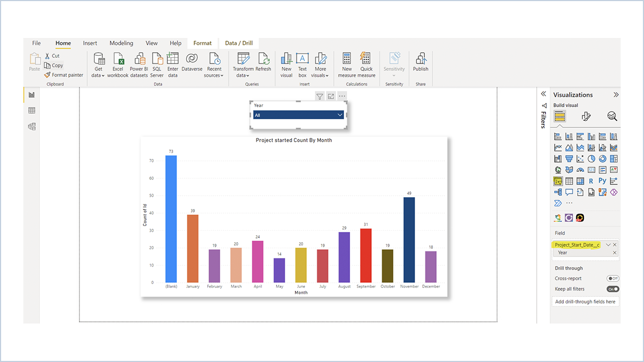644x362 pixels.
Task: Open the Modeling ribbon tab
Action: pos(121,43)
